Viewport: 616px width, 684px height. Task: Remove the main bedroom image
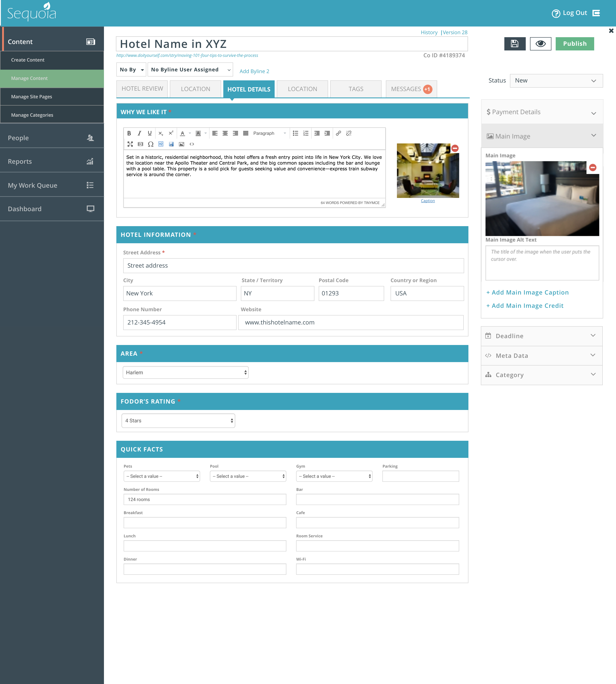(x=593, y=167)
